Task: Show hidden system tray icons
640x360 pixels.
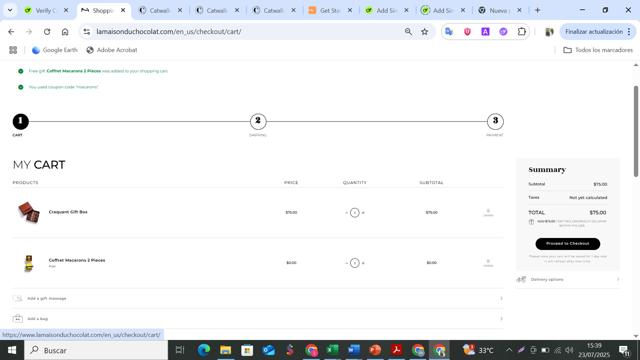Action: [x=509, y=350]
